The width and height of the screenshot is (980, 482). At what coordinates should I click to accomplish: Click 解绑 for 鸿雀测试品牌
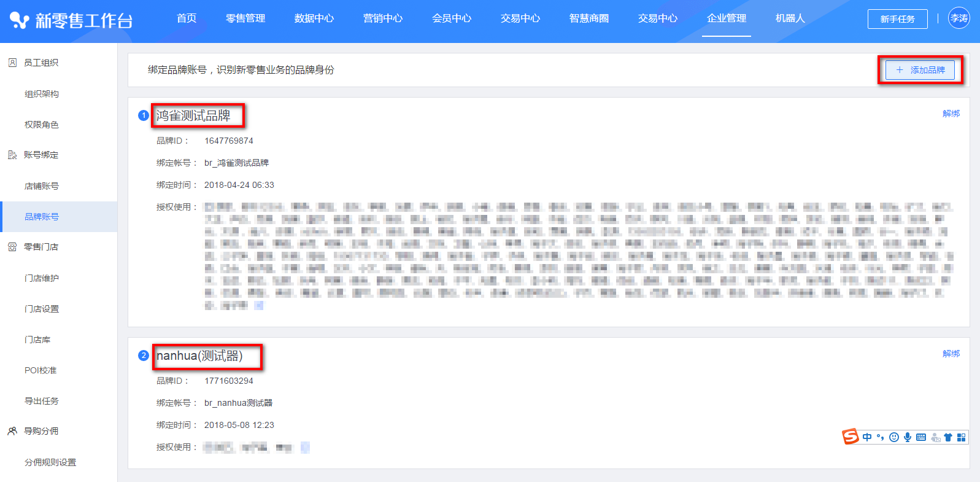tap(951, 114)
